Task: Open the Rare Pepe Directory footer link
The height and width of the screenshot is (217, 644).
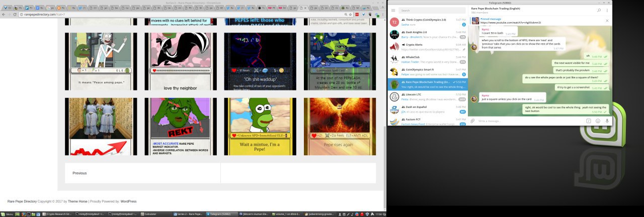Action: point(22,201)
